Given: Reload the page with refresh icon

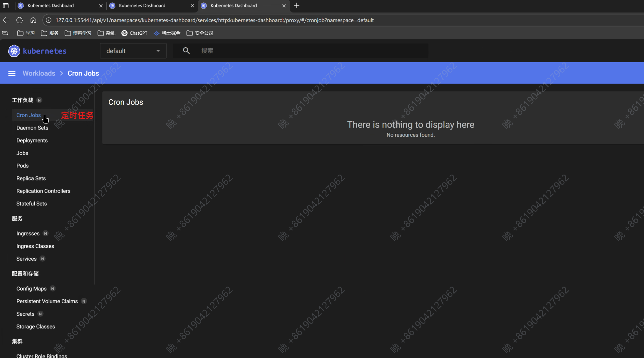Looking at the screenshot, I should pos(20,20).
